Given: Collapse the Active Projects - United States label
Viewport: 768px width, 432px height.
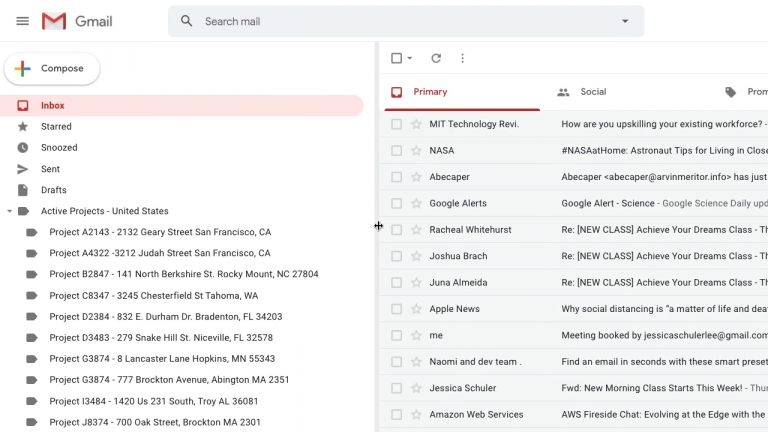Looking at the screenshot, I should click(9, 211).
